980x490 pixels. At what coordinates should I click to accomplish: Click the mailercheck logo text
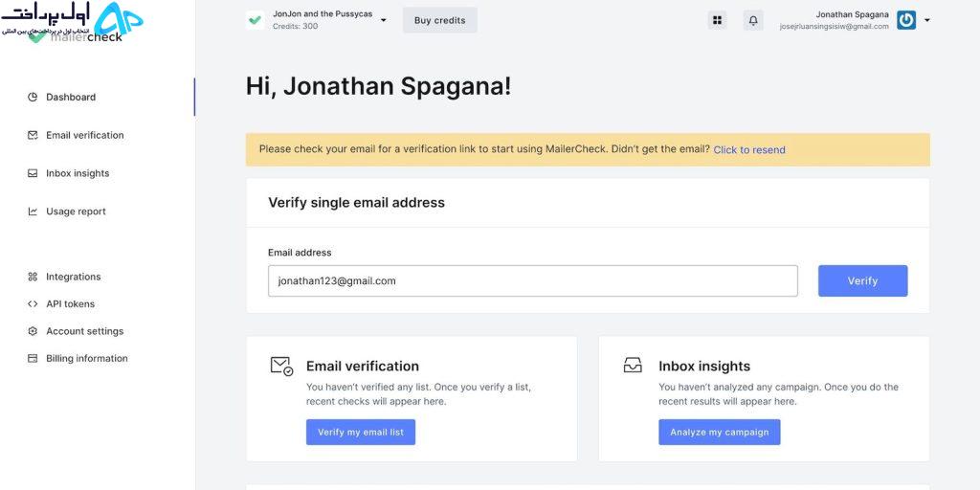click(x=86, y=37)
